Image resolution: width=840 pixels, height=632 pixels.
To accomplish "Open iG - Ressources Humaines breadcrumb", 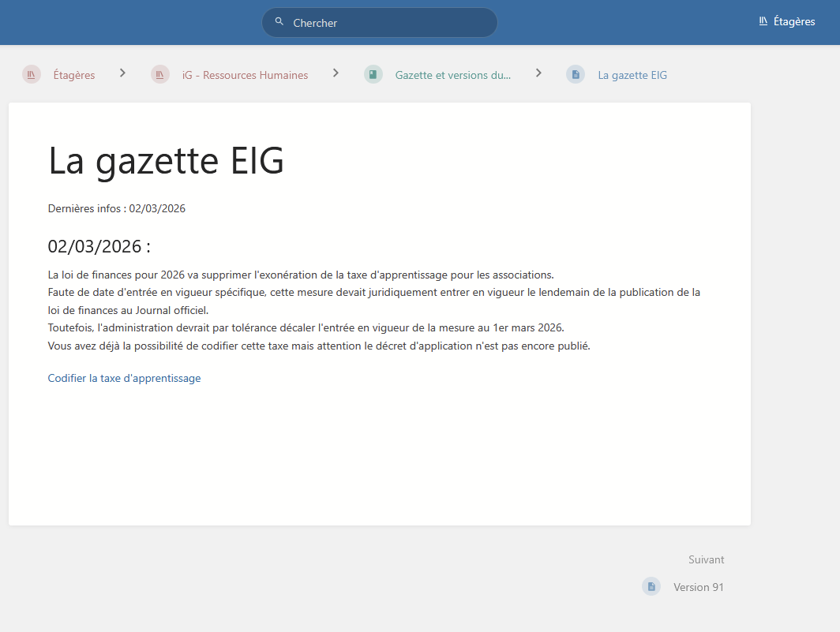I will [245, 75].
